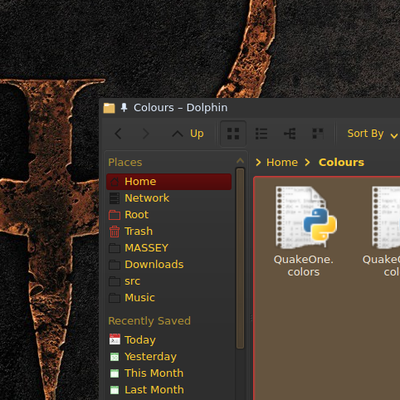The image size is (400, 400).
Task: Click the Yesterday calendar icon
Action: point(114,357)
